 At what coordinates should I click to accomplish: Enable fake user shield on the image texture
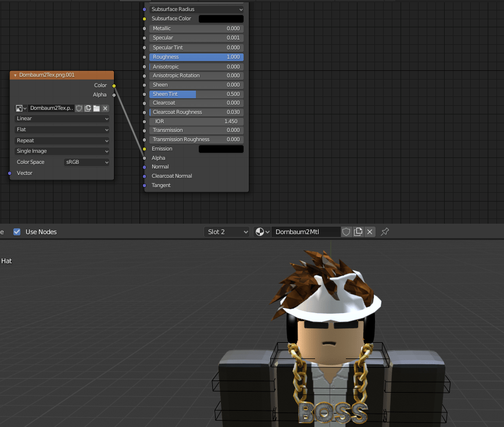pos(79,108)
